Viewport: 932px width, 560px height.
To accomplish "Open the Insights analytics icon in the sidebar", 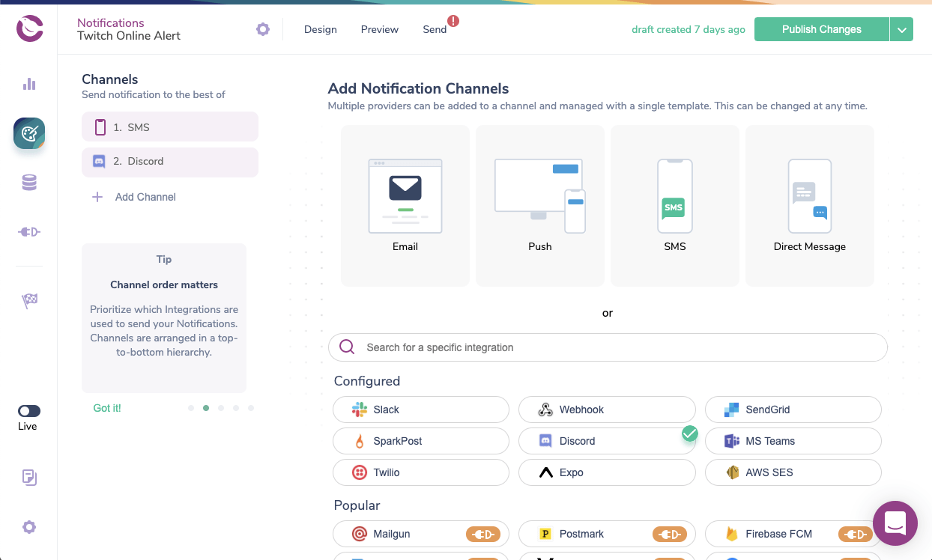I will click(x=28, y=84).
